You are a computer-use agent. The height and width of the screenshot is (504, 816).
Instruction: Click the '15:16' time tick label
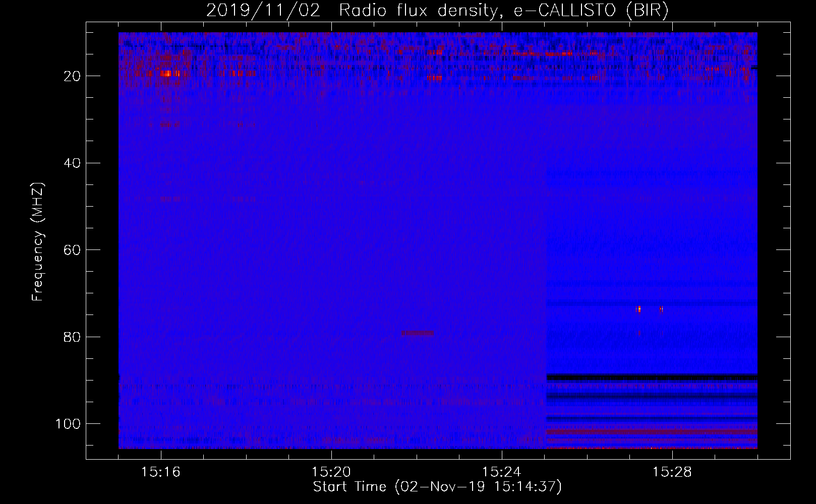pyautogui.click(x=161, y=472)
